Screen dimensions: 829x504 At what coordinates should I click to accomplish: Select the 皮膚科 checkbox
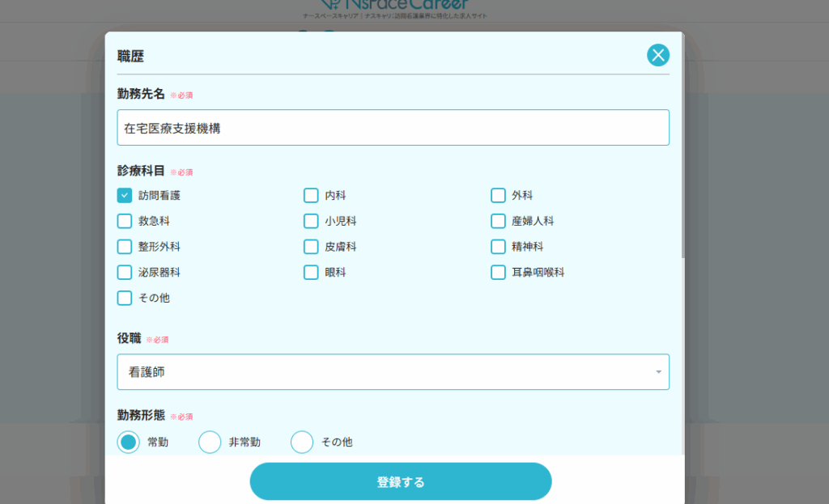pyautogui.click(x=311, y=247)
